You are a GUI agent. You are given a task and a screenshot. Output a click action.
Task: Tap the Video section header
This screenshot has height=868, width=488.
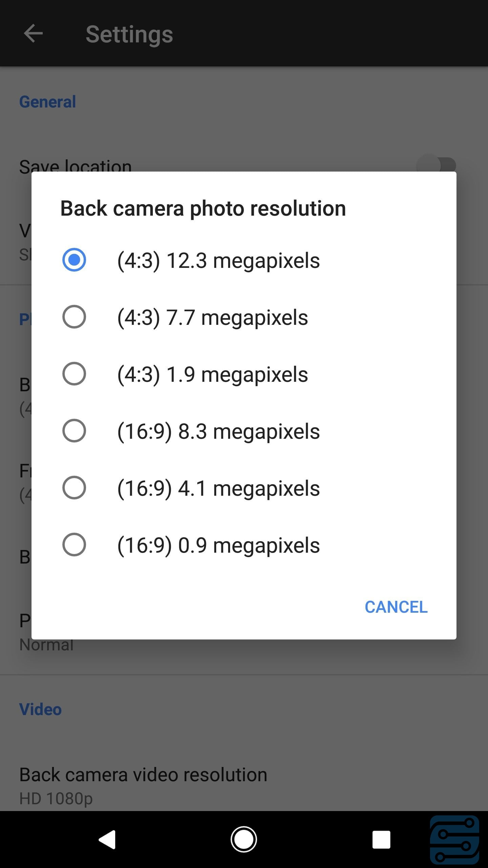[x=40, y=710]
